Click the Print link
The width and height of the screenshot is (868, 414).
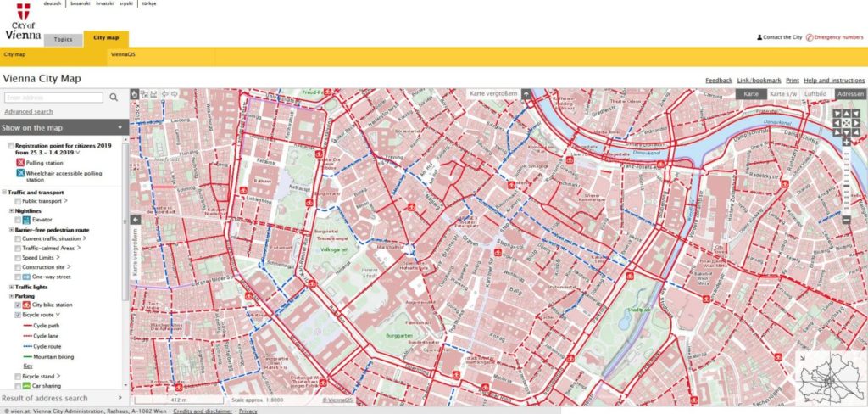click(792, 81)
